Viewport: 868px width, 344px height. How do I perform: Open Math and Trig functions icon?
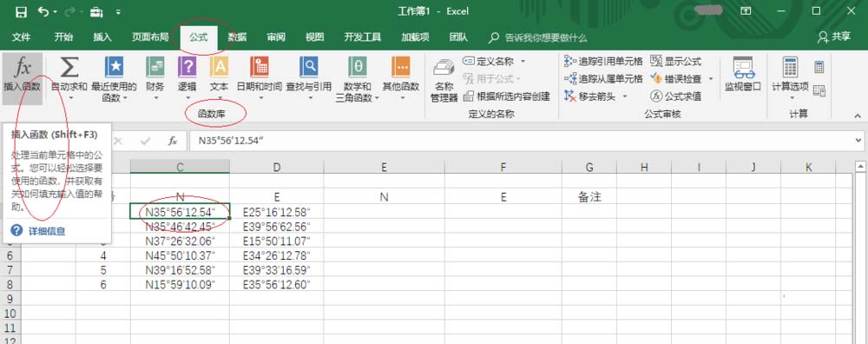click(x=357, y=67)
